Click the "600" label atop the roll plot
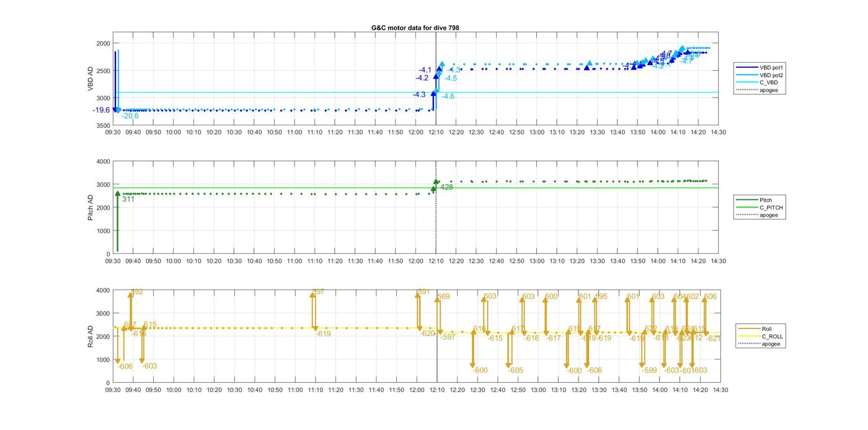Screen dimensions: 868x430 551,297
